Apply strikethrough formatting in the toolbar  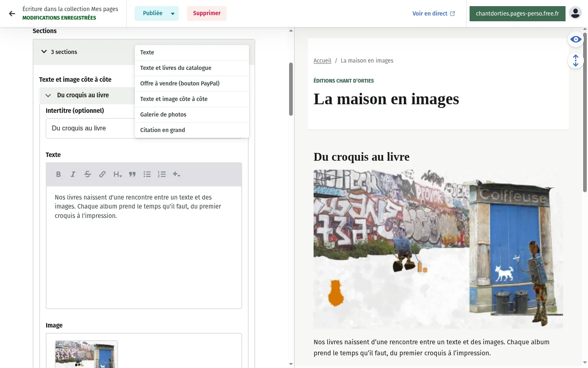(x=88, y=174)
